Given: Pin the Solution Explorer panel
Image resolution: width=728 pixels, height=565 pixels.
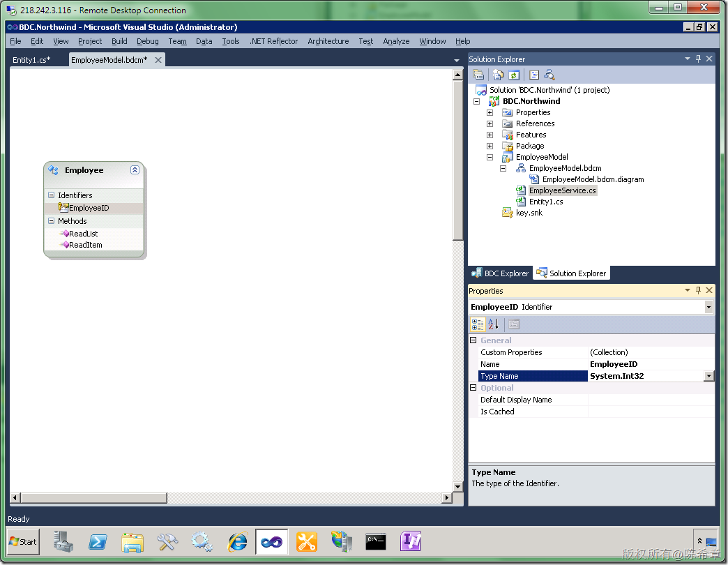Looking at the screenshot, I should [698, 59].
